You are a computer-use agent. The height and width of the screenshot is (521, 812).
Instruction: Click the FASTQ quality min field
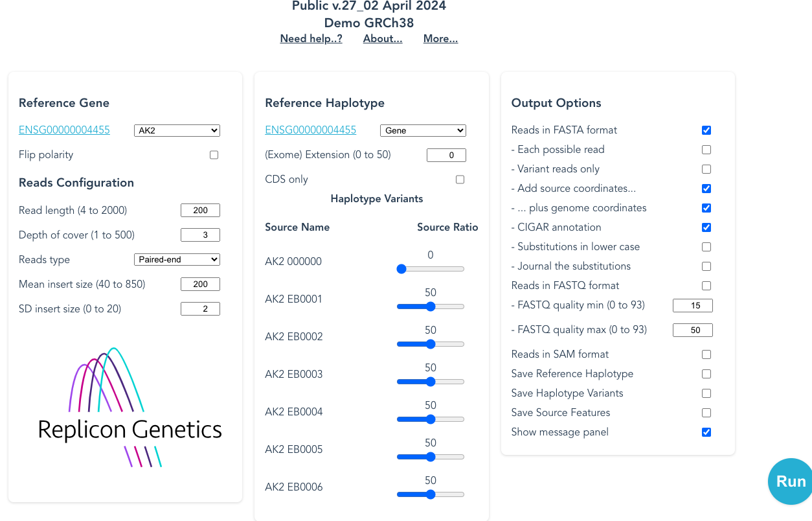692,305
